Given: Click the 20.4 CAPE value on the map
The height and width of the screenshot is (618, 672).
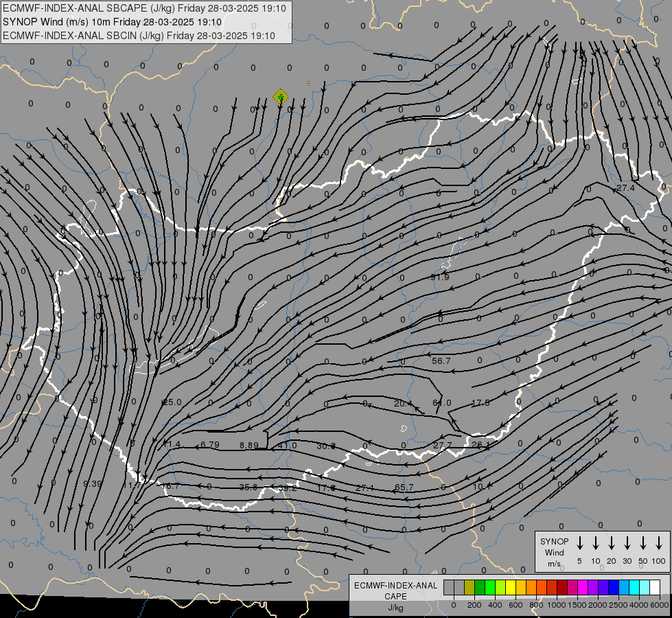Looking at the screenshot, I should coord(404,403).
